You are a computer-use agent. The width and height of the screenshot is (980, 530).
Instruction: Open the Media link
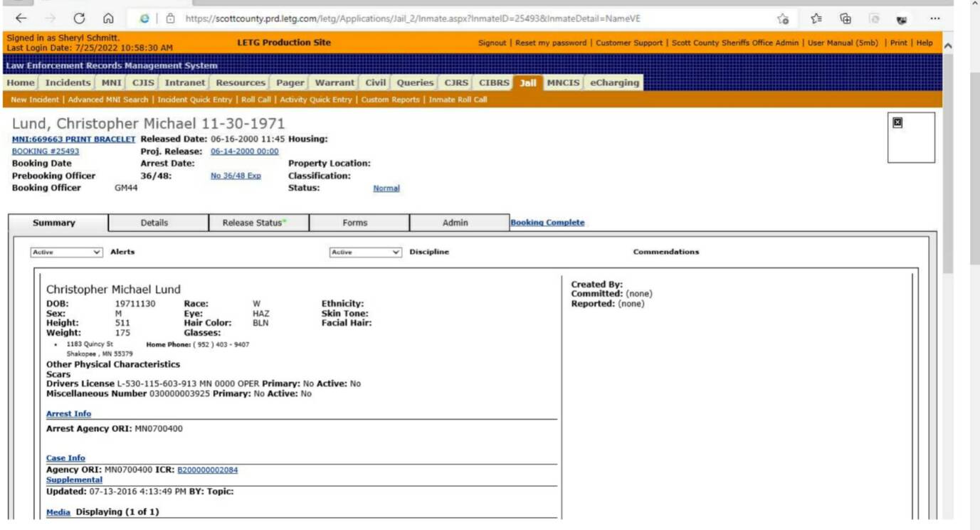[x=58, y=512]
